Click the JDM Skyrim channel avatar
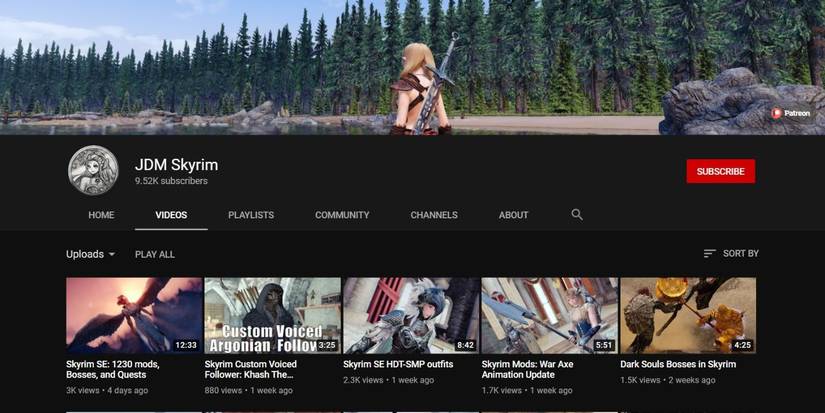Viewport: 825px width, 413px height. click(x=93, y=170)
